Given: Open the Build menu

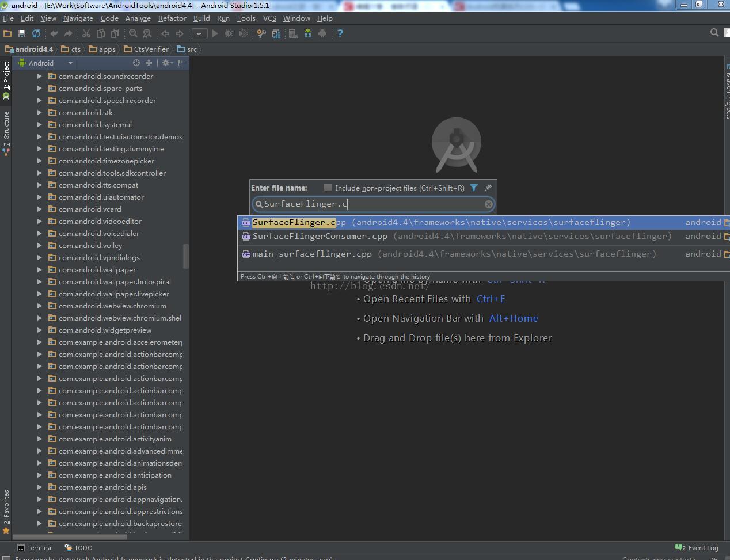Looking at the screenshot, I should coord(201,18).
